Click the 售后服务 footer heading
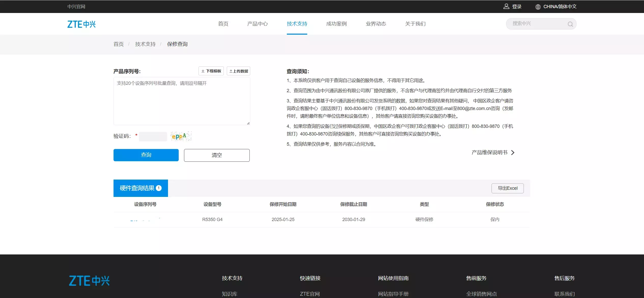644x298 pixels. coord(565,278)
